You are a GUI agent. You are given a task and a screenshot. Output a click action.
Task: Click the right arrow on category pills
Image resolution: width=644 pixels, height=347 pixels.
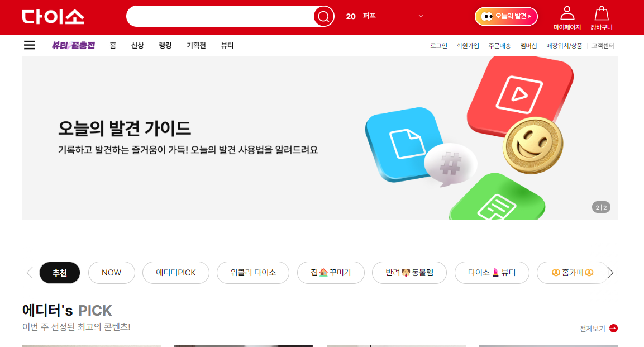610,272
